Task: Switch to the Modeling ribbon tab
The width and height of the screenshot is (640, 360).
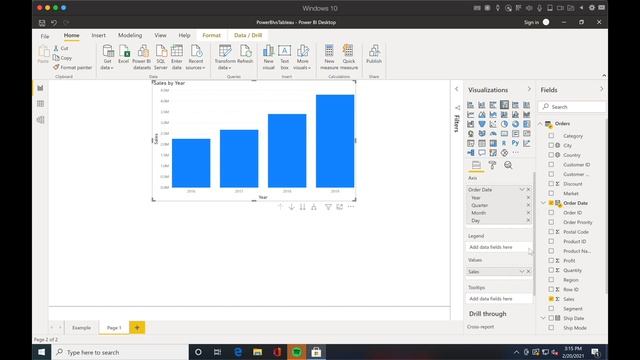Action: pos(130,36)
